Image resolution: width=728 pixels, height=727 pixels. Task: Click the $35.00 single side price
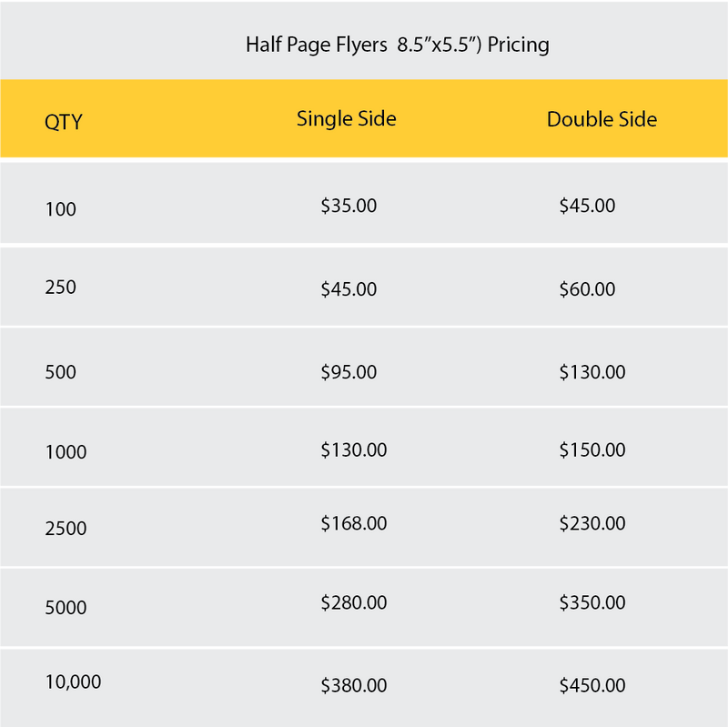tap(349, 207)
